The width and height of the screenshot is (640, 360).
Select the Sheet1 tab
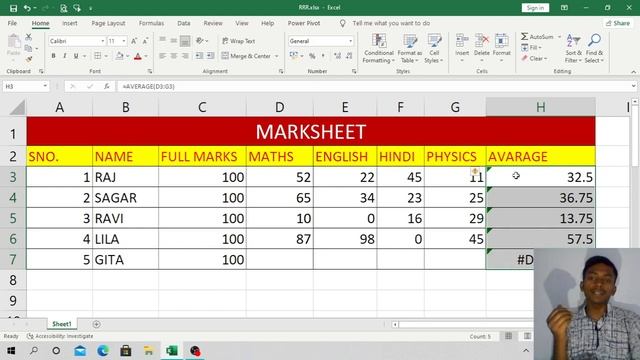click(x=62, y=324)
